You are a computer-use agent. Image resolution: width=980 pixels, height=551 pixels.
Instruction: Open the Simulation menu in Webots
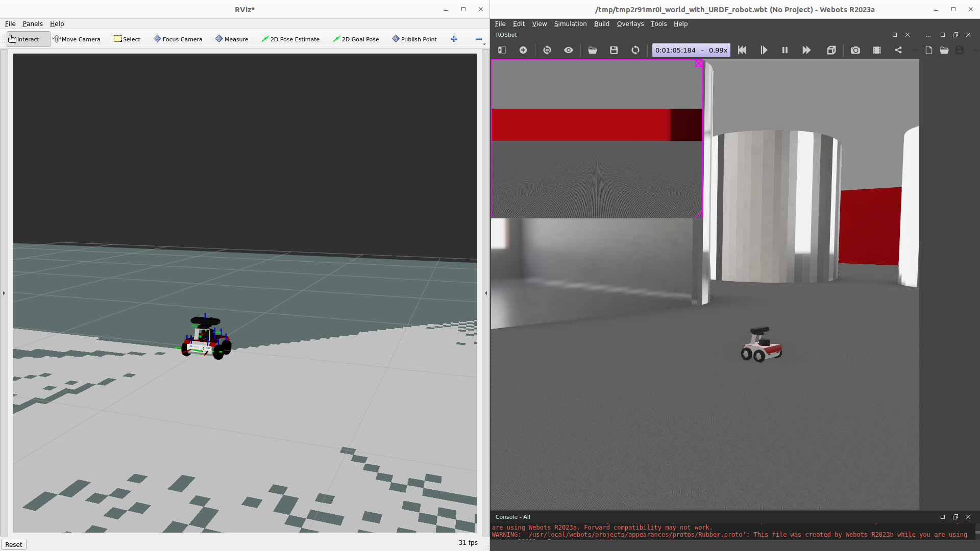coord(570,23)
